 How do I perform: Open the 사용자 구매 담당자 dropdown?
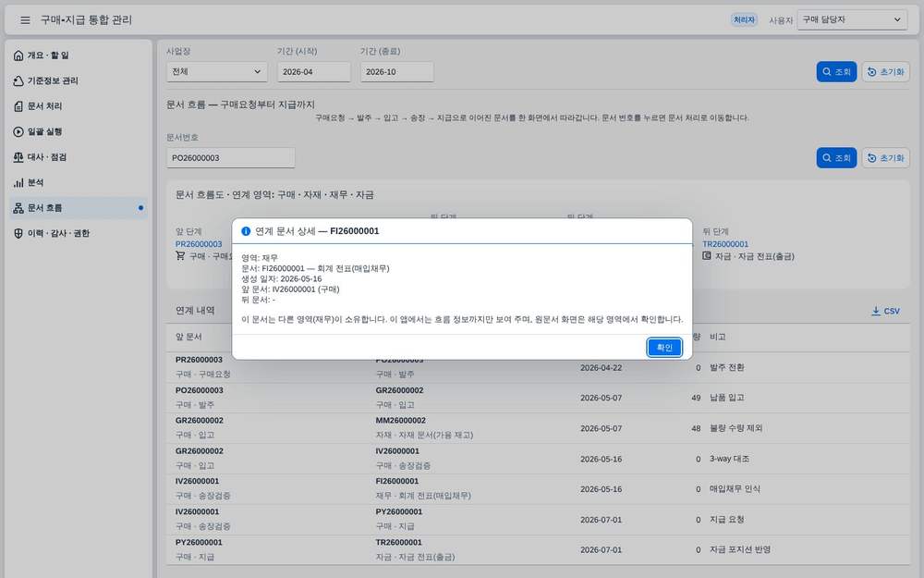[852, 19]
